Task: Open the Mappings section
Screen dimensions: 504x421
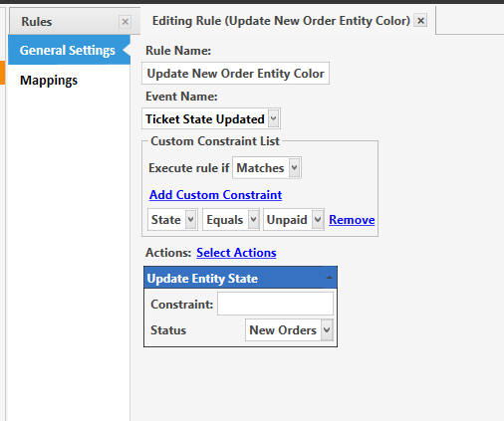Action: (49, 81)
